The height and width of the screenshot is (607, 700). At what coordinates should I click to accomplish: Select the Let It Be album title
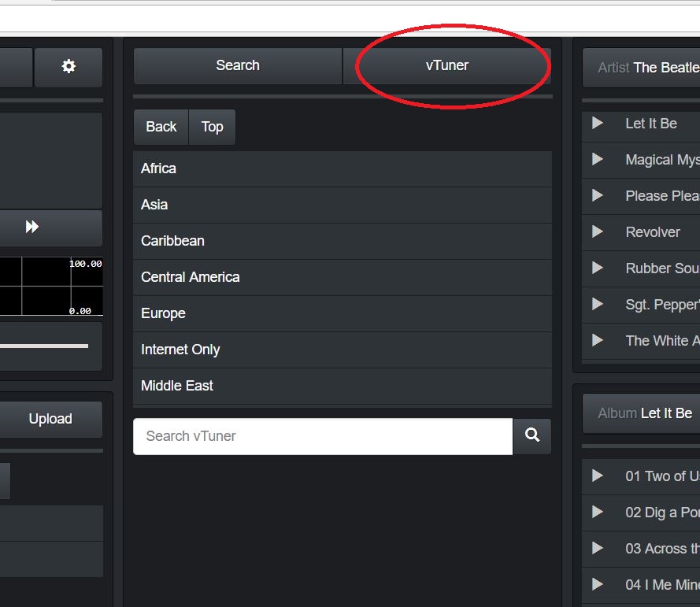[651, 123]
